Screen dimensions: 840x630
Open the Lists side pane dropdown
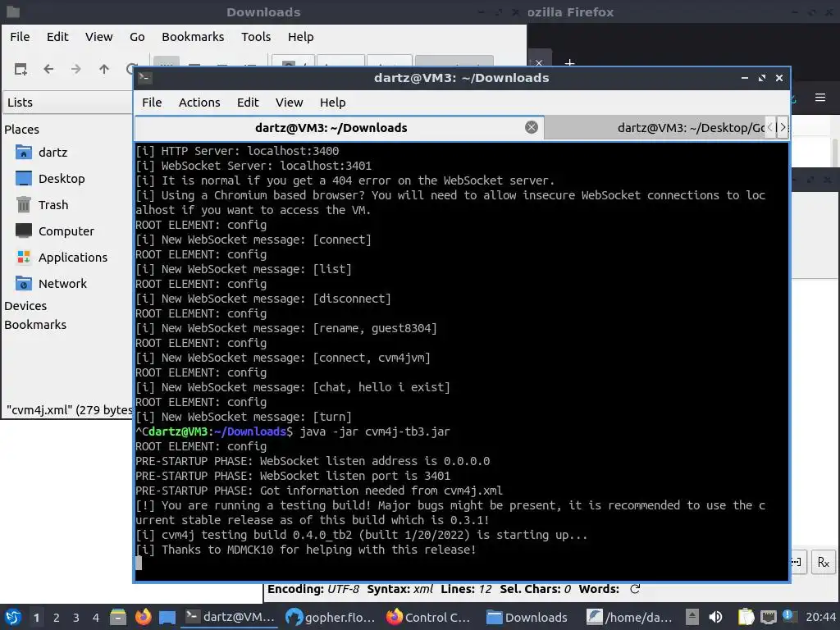67,103
